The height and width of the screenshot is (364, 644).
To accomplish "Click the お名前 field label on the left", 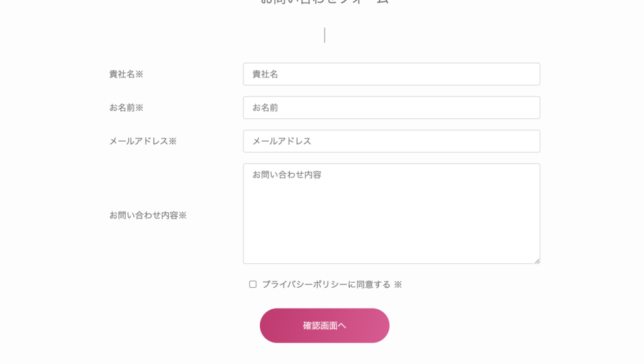I will pos(122,108).
